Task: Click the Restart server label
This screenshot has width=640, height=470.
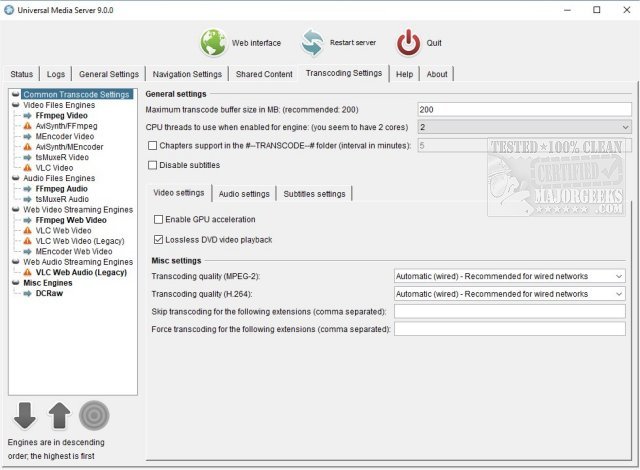Action: [x=353, y=42]
